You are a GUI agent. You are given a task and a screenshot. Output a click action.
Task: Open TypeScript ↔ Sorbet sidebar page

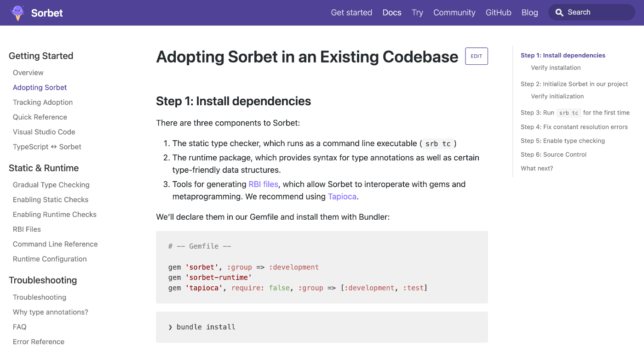pyautogui.click(x=47, y=147)
